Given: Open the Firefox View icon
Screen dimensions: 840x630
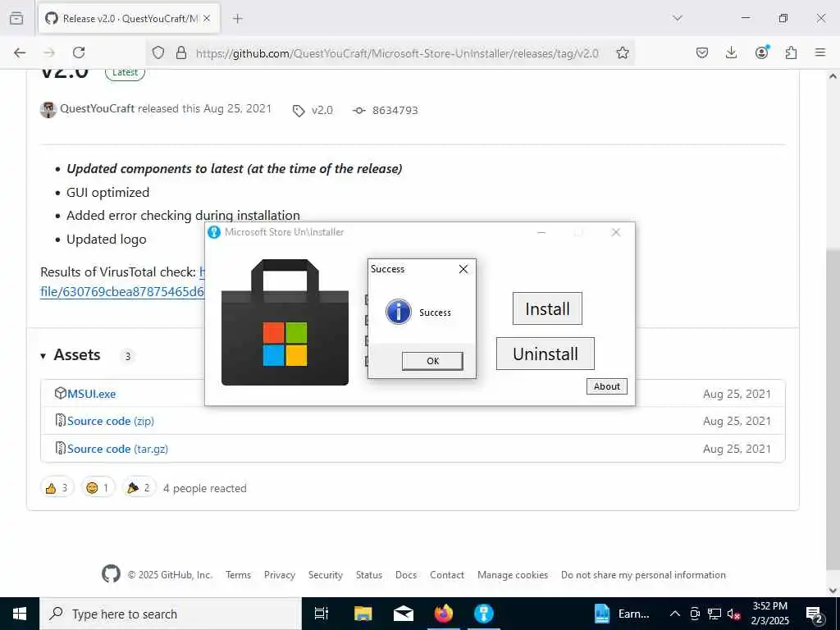Looking at the screenshot, I should (16, 18).
